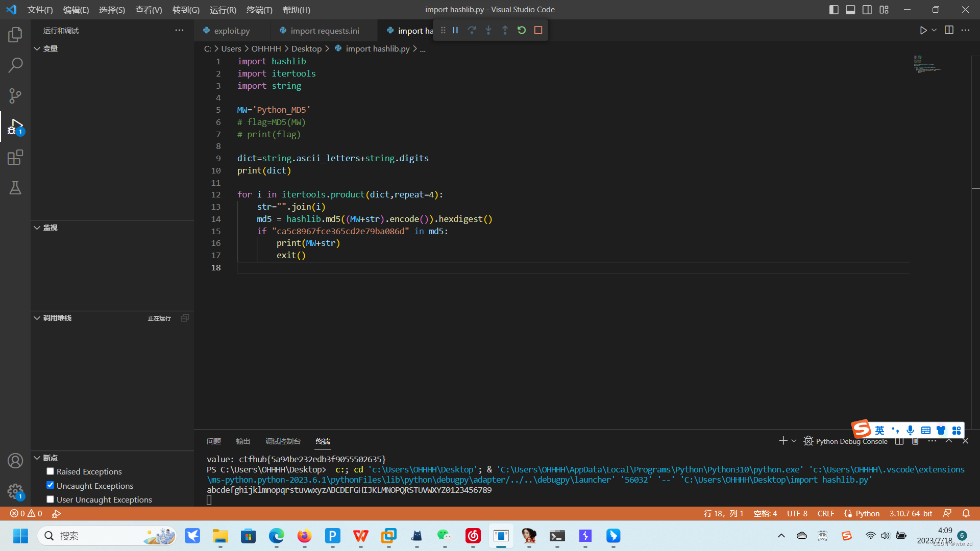Click the Step Over debug icon
Viewport: 980px width, 551px height.
(472, 30)
